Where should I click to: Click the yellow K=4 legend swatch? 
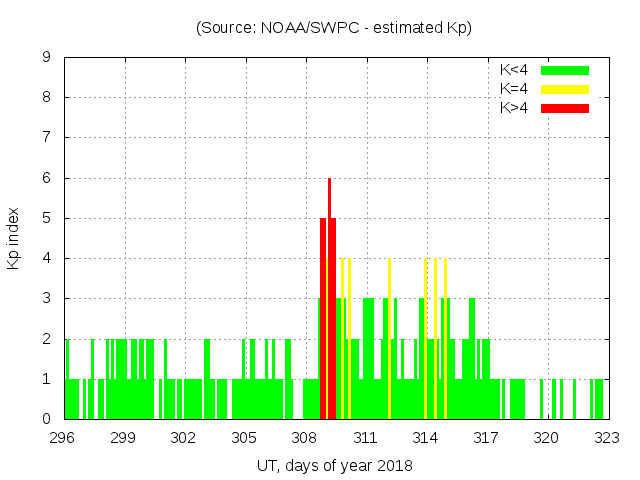coord(565,89)
